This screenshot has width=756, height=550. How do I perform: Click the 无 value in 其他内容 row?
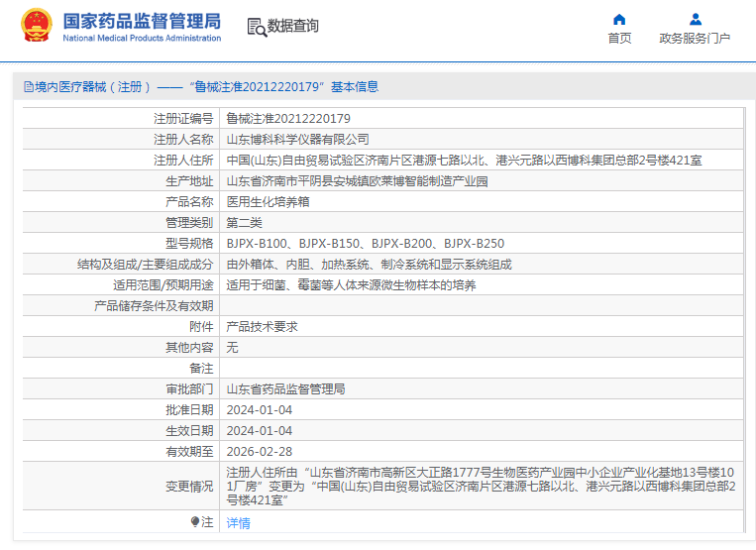(x=233, y=348)
